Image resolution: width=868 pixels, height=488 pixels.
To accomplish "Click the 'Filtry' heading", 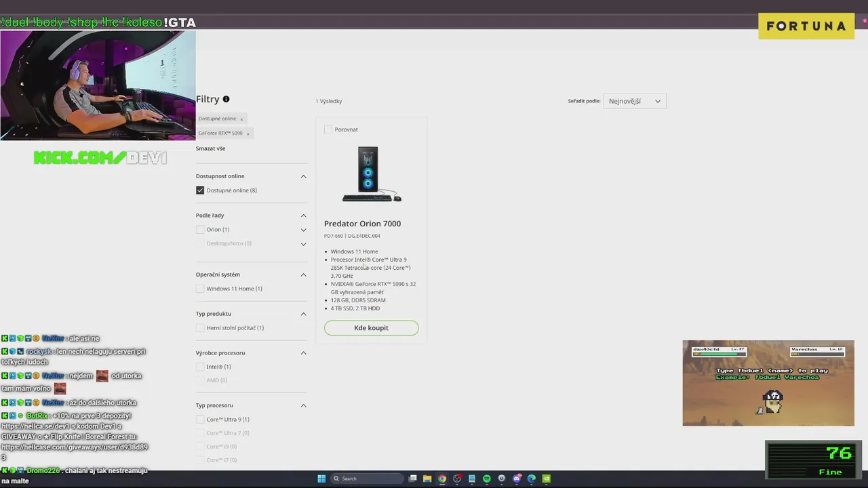I will [208, 99].
